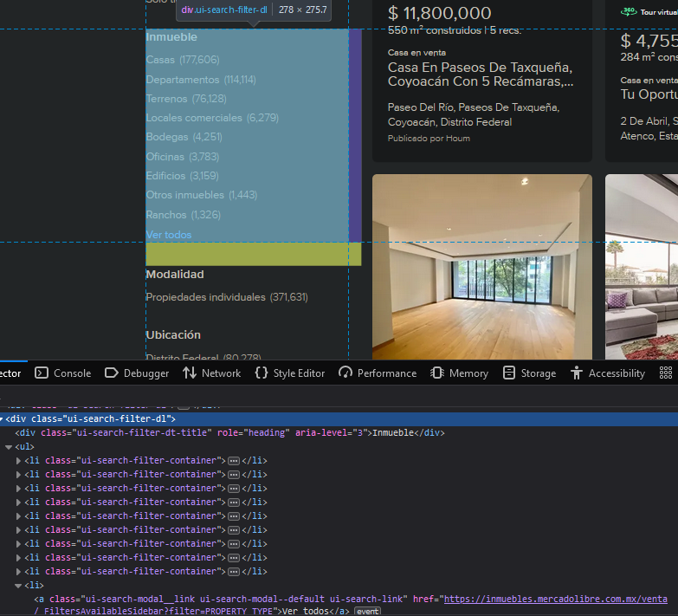This screenshot has width=678, height=616.
Task: Click the Performance gauge icon
Action: [x=345, y=373]
